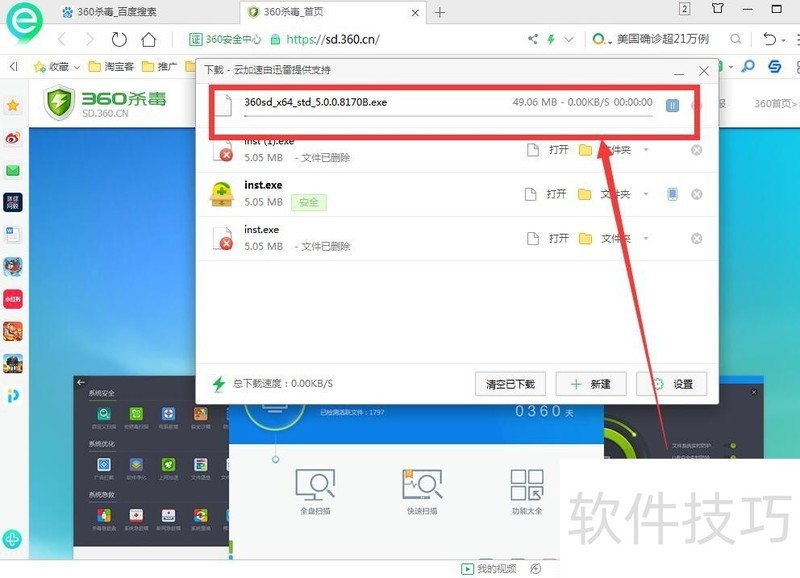Open the safe inst.exe file
800x578 pixels.
point(546,194)
